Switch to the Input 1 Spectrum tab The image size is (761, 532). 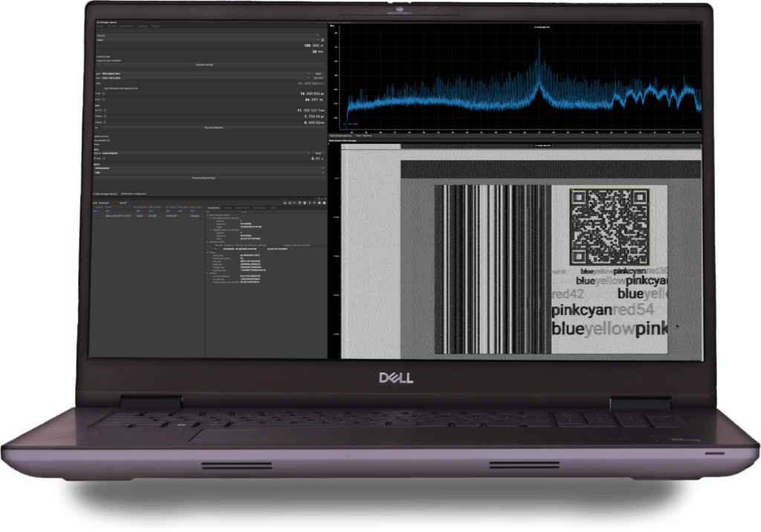pyautogui.click(x=363, y=135)
